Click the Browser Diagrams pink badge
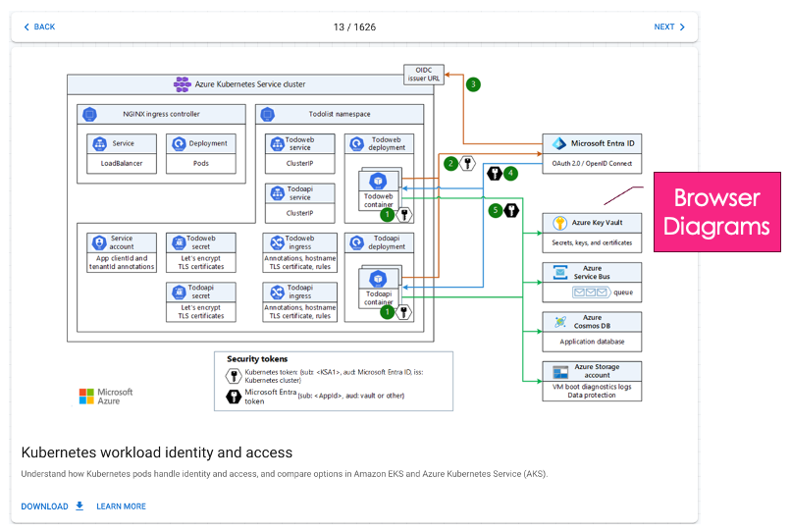 [x=716, y=212]
